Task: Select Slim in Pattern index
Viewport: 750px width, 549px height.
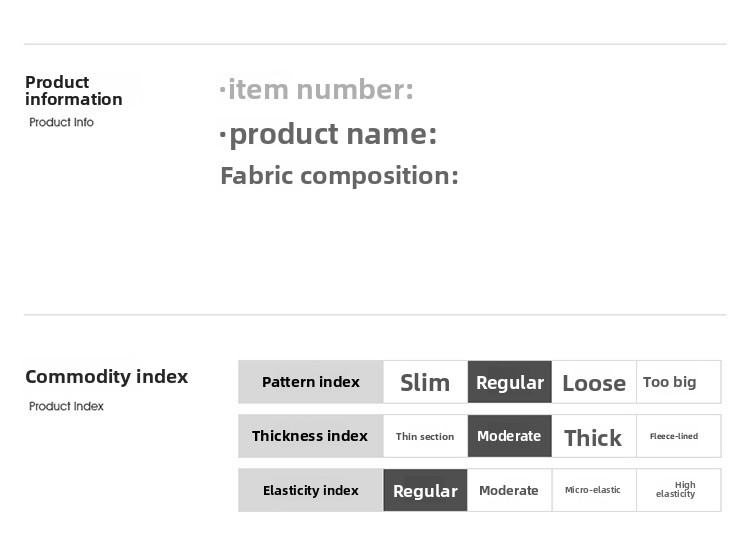Action: pyautogui.click(x=425, y=382)
